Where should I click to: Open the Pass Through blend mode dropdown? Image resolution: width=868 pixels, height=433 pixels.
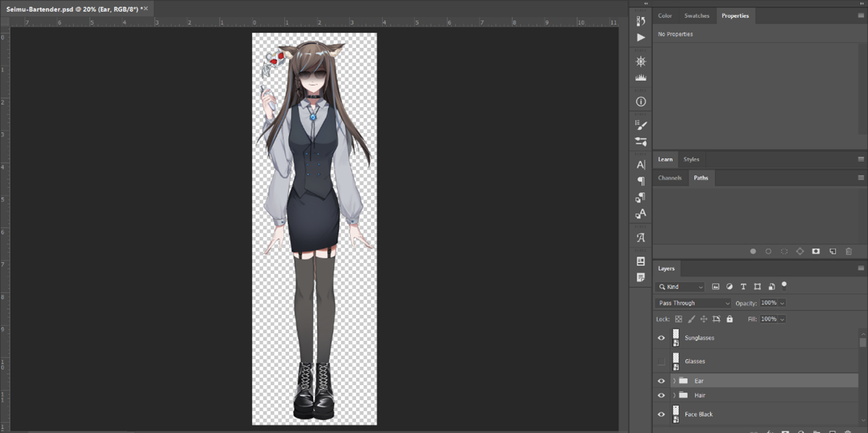693,303
